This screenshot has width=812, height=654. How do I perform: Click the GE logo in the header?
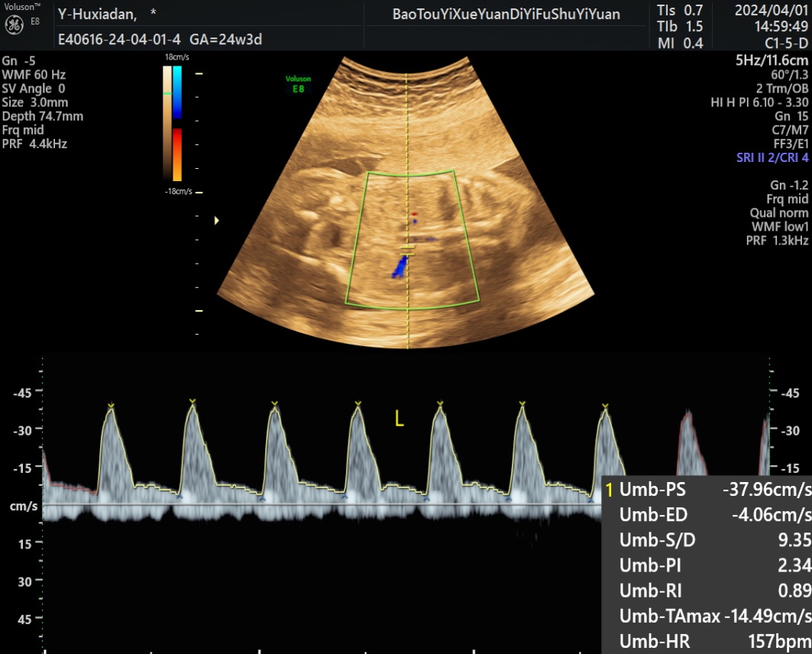pos(14,25)
